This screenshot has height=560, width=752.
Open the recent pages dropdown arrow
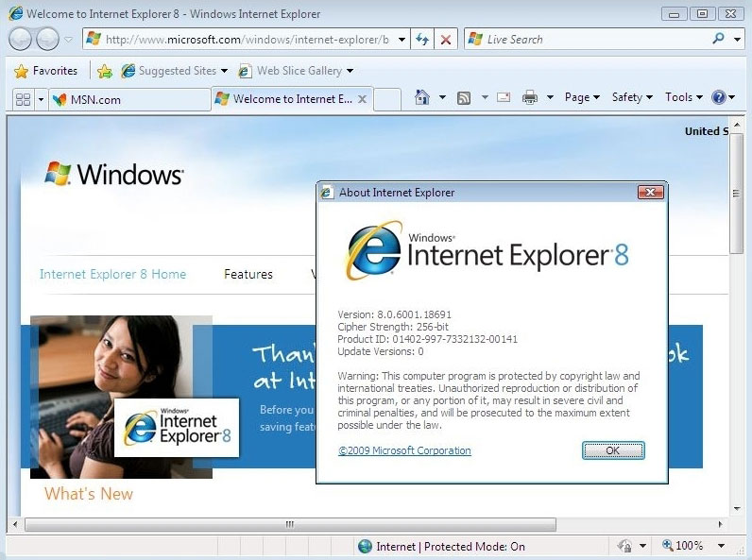69,40
